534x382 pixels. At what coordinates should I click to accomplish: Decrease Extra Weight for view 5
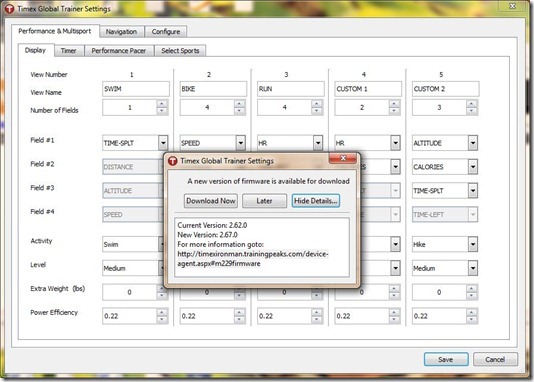pyautogui.click(x=472, y=296)
